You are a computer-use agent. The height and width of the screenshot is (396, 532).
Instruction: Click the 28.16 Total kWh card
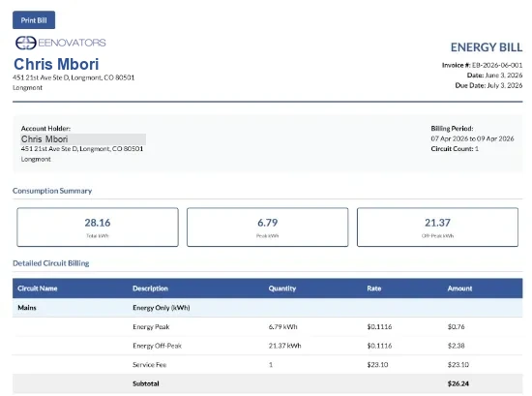click(98, 228)
